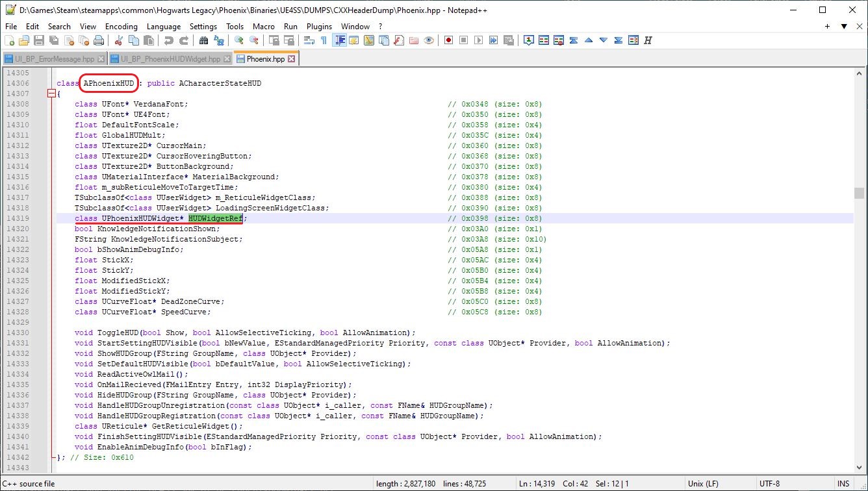Toggle synchronized vertical scrolling
The image size is (868, 491).
click(274, 40)
